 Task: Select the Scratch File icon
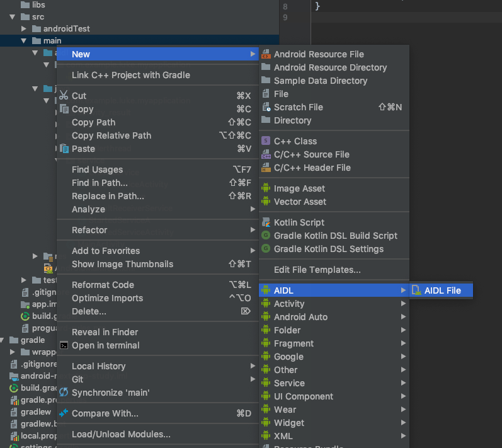(x=266, y=107)
